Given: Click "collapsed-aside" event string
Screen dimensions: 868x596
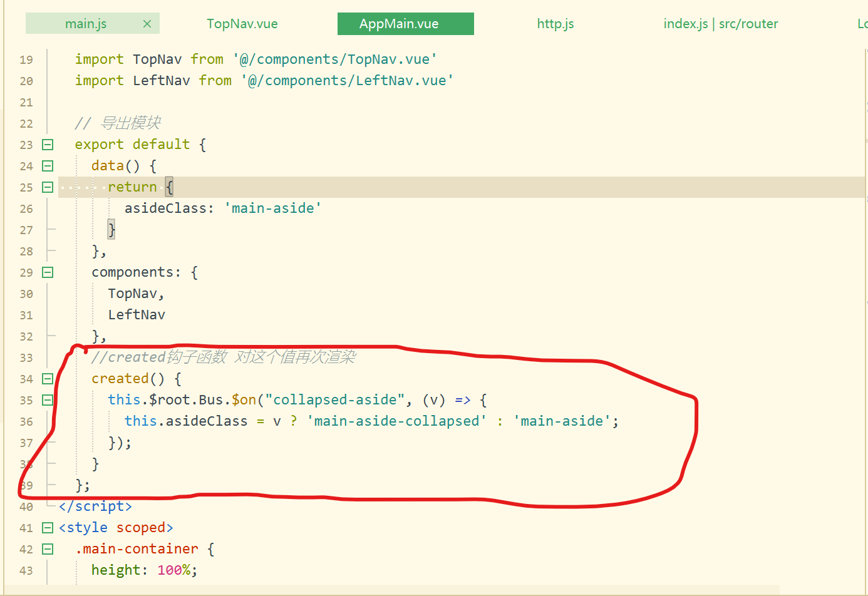Looking at the screenshot, I should (335, 400).
